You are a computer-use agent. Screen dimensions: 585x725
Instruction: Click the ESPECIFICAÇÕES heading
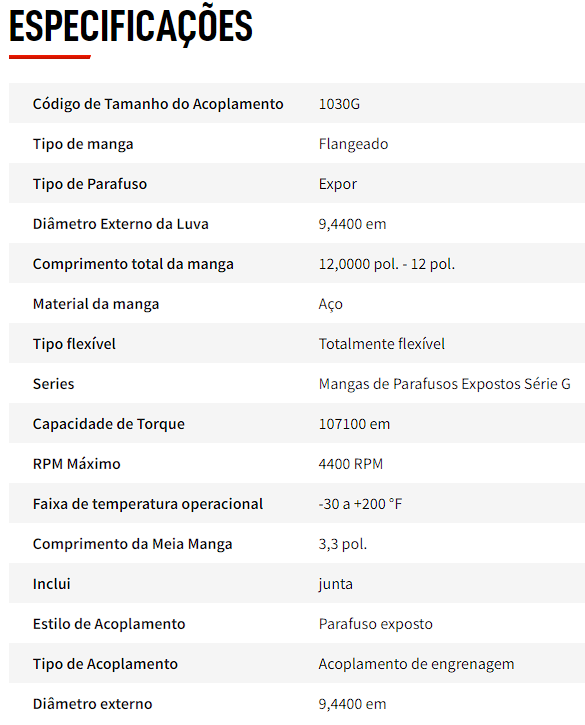(130, 27)
